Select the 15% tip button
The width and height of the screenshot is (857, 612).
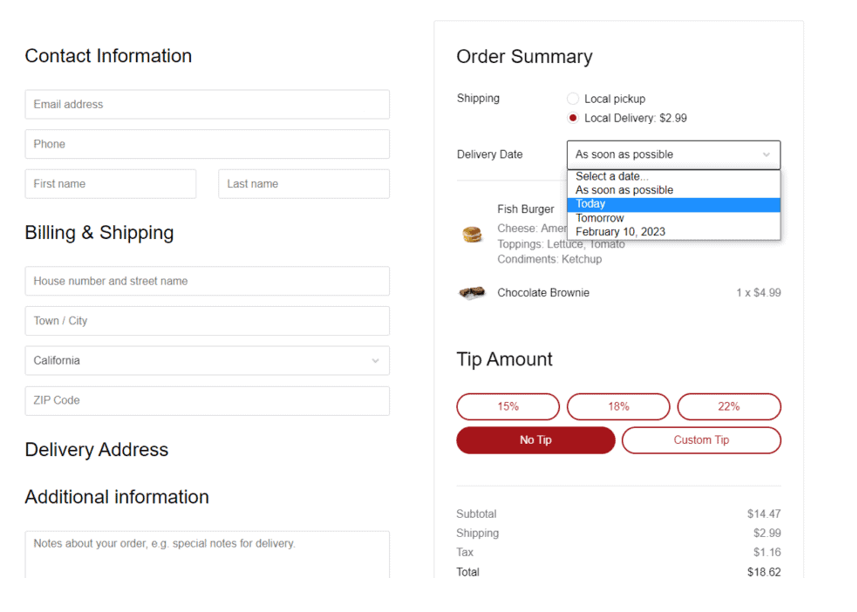pos(508,407)
